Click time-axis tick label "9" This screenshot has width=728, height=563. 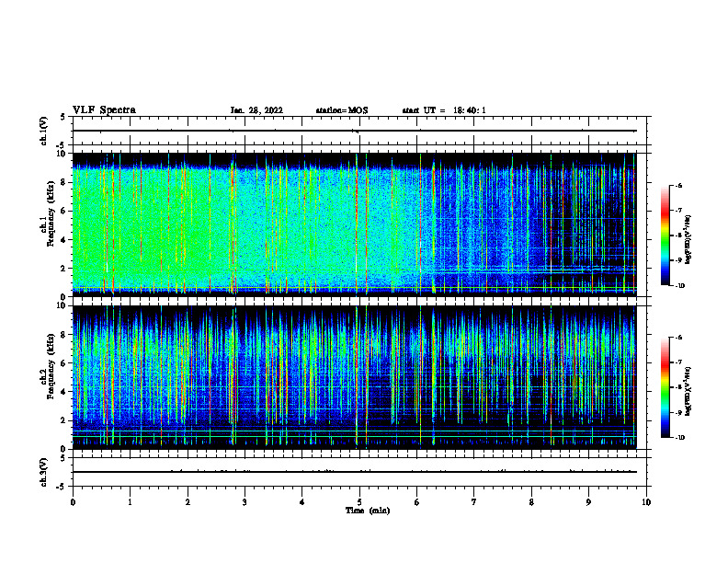tap(588, 502)
